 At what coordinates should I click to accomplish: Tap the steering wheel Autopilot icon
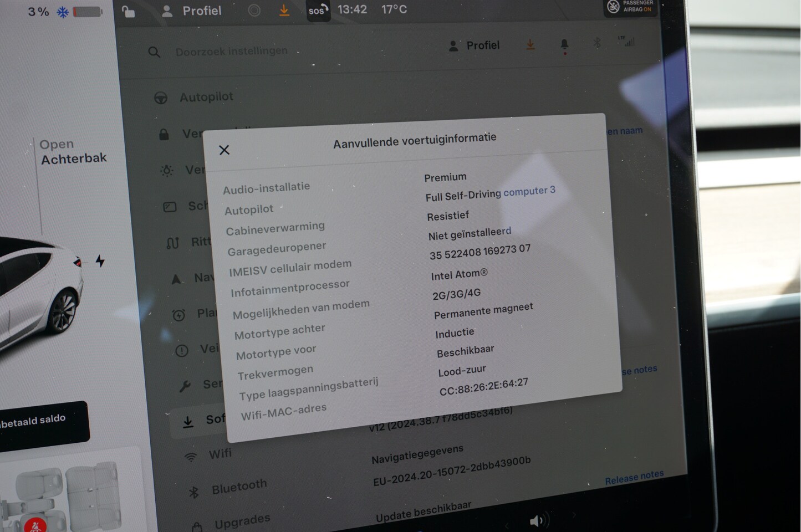pos(161,98)
